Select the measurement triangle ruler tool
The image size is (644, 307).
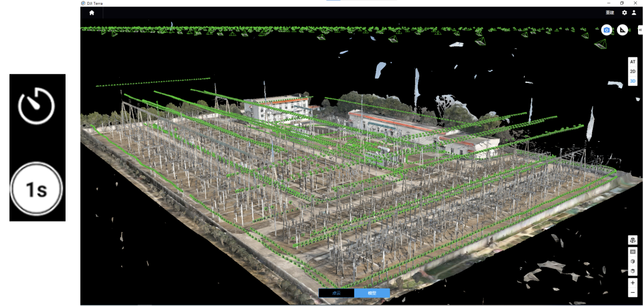pyautogui.click(x=622, y=30)
